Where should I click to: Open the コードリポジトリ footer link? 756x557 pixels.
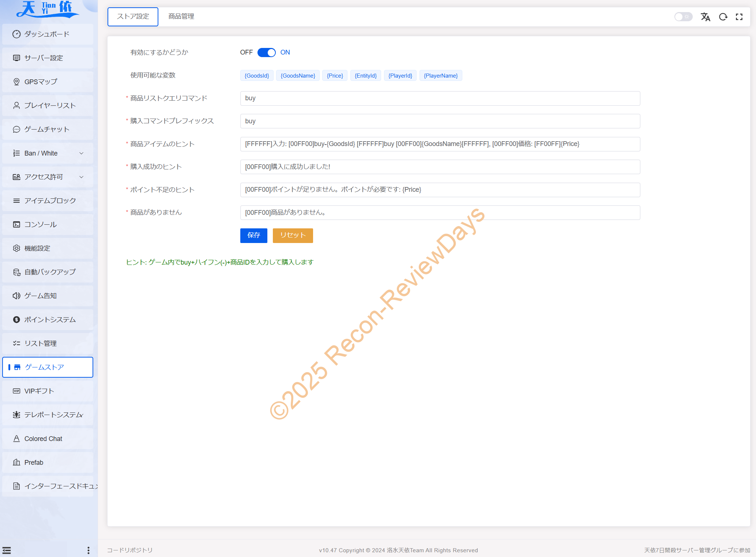130,550
